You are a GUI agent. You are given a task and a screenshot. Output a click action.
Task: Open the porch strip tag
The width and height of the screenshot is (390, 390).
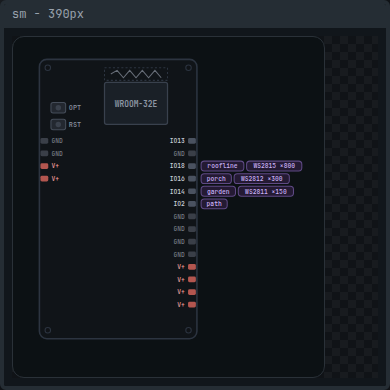click(216, 179)
